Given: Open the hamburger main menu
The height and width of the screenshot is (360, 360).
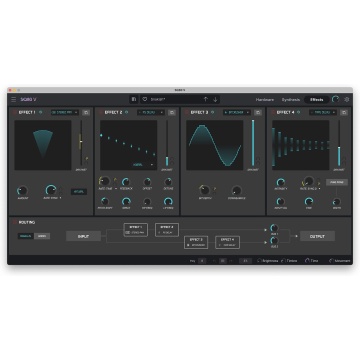Looking at the screenshot, I should 13,99.
